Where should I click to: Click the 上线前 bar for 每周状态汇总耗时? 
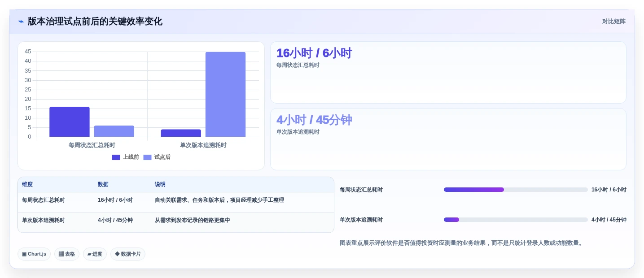click(x=70, y=122)
